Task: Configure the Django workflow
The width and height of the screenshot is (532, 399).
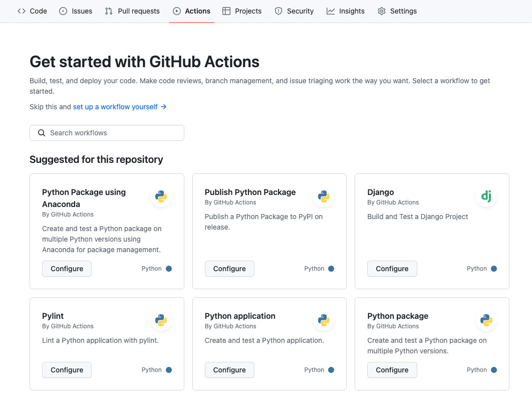Action: pyautogui.click(x=392, y=269)
